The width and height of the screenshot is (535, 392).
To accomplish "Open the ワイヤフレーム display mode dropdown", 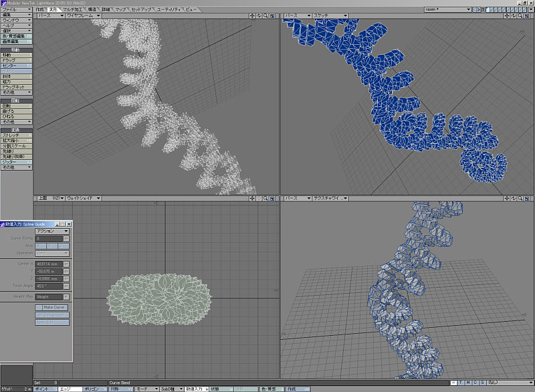I will coord(83,15).
